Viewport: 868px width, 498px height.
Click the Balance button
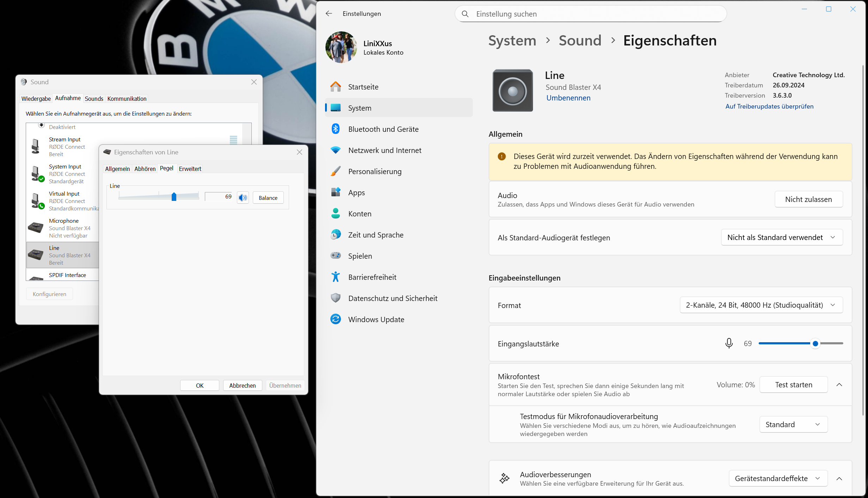tap(268, 198)
